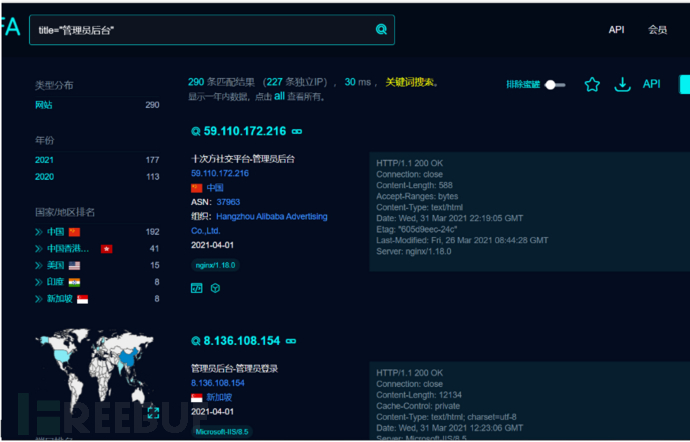Star this search to favorite it

tap(591, 85)
